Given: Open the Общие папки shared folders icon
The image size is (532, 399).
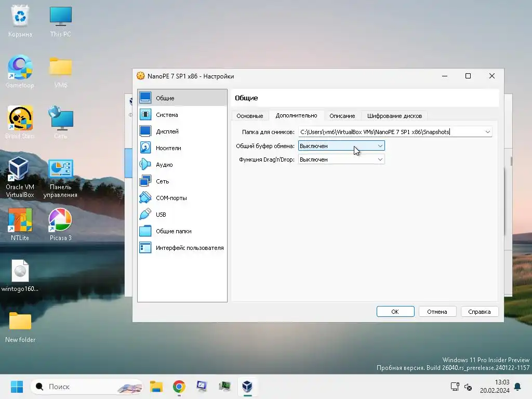Looking at the screenshot, I should pos(145,231).
